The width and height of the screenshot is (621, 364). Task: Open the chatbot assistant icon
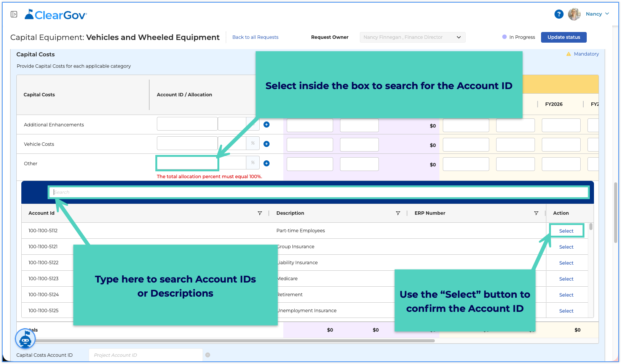click(25, 338)
